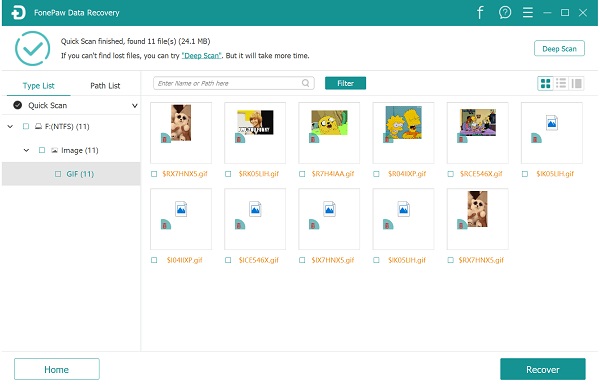The image size is (600, 387).
Task: Click the image file placeholder for $ICE546X.gif
Action: click(x=255, y=209)
